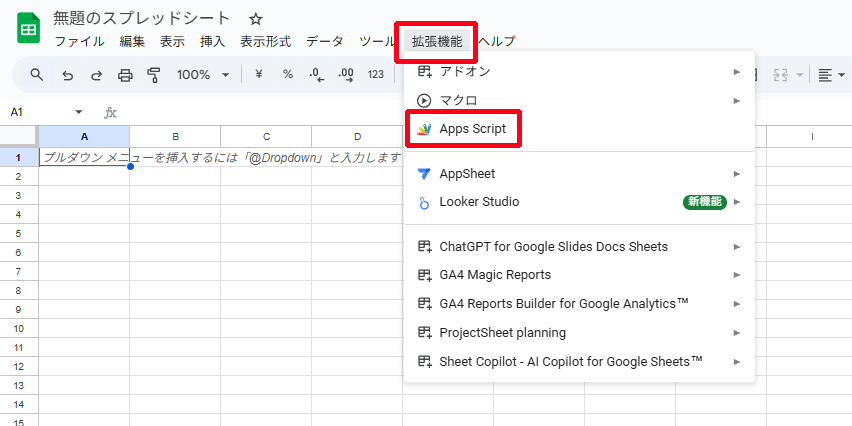The image size is (852, 426).
Task: Open GA4 Magic Reports add-on
Action: pyautogui.click(x=579, y=275)
